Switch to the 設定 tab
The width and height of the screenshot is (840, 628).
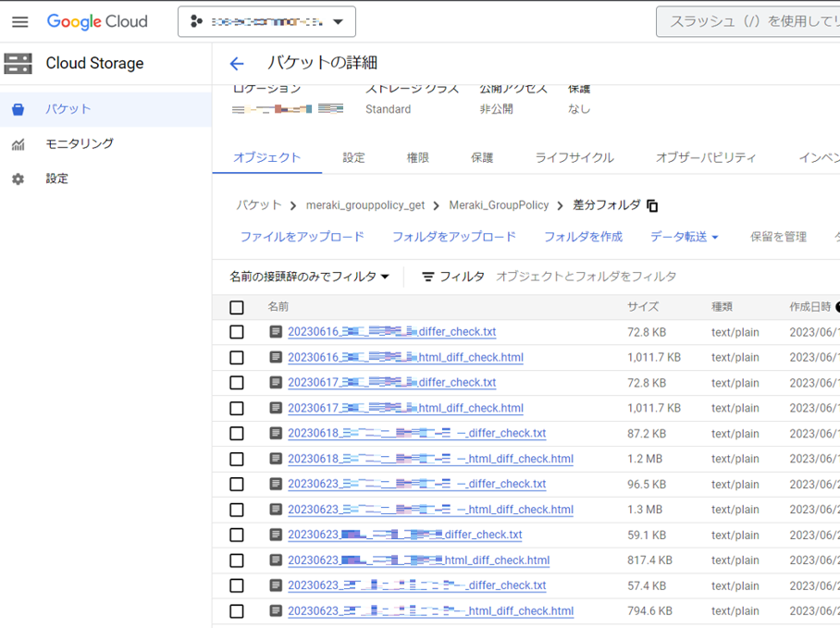coord(353,157)
